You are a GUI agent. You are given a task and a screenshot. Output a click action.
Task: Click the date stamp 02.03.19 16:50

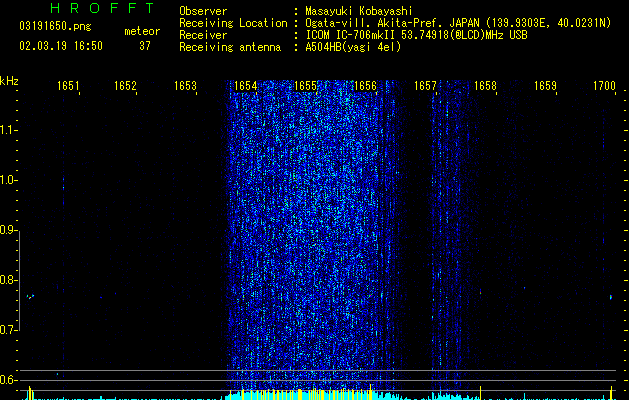(61, 46)
